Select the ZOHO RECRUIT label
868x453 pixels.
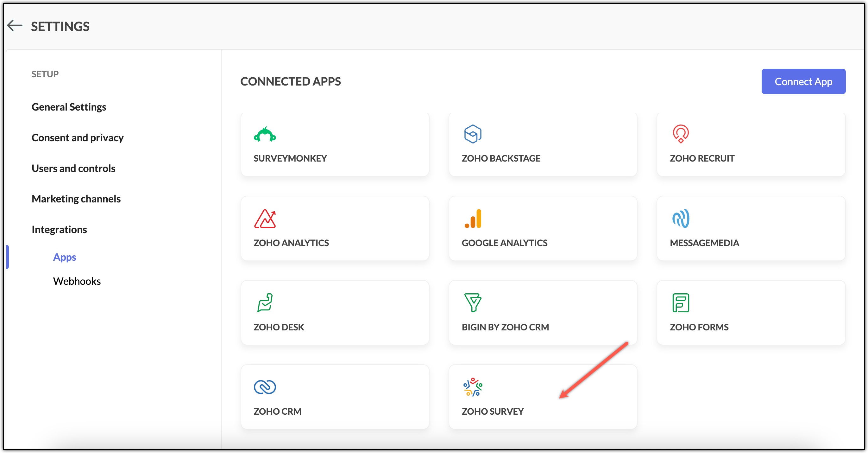pyautogui.click(x=702, y=158)
